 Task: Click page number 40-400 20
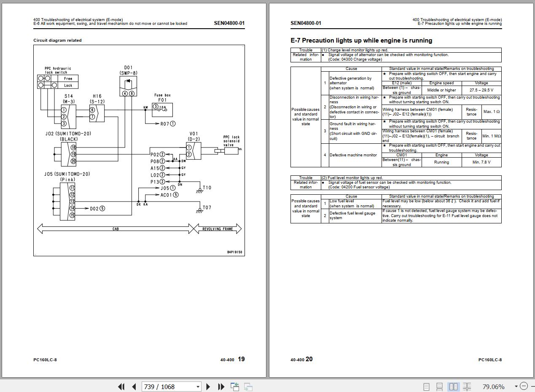point(301,359)
